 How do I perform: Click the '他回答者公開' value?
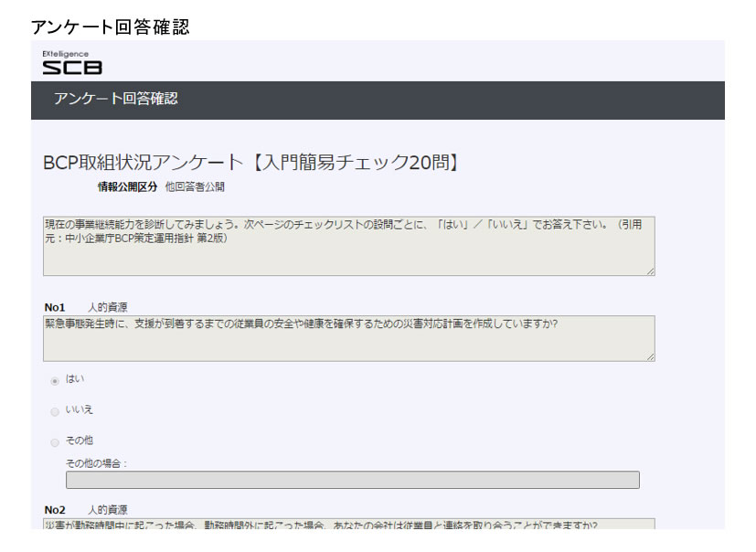[x=195, y=187]
